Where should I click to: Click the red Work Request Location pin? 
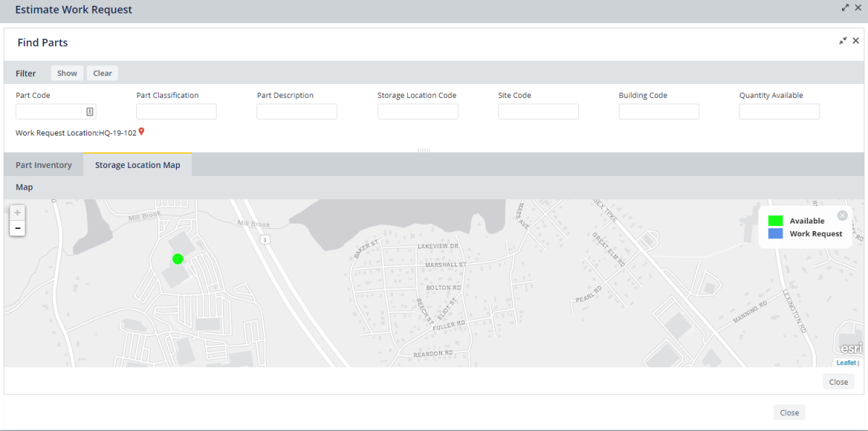[x=141, y=132]
